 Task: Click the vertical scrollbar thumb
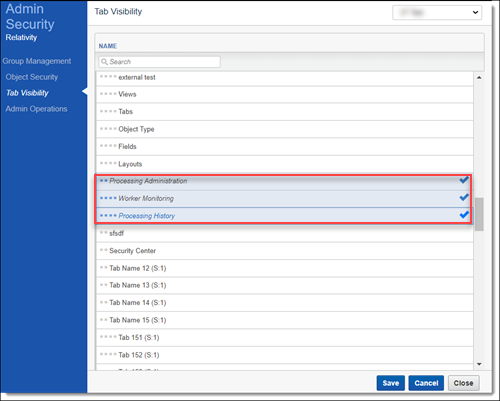click(x=479, y=214)
